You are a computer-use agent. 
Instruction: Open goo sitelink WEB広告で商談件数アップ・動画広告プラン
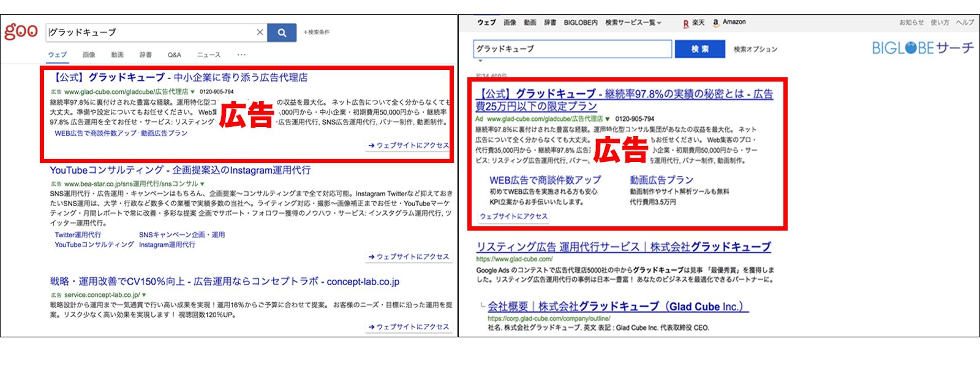pos(121,133)
